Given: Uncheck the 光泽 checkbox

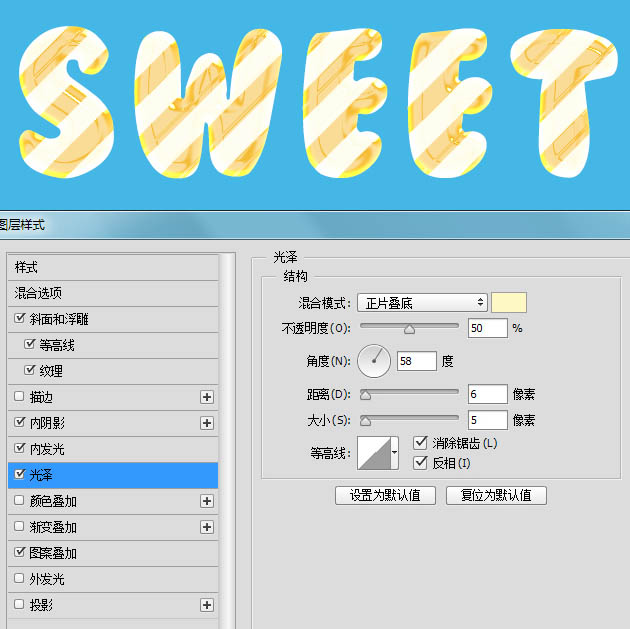Looking at the screenshot, I should (x=19, y=474).
